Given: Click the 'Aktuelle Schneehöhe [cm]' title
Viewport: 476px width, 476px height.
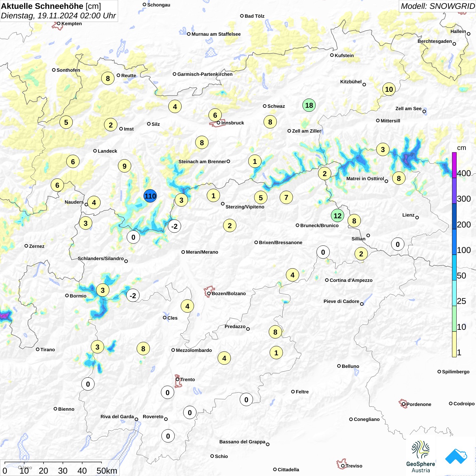Looking at the screenshot, I should (x=51, y=6).
